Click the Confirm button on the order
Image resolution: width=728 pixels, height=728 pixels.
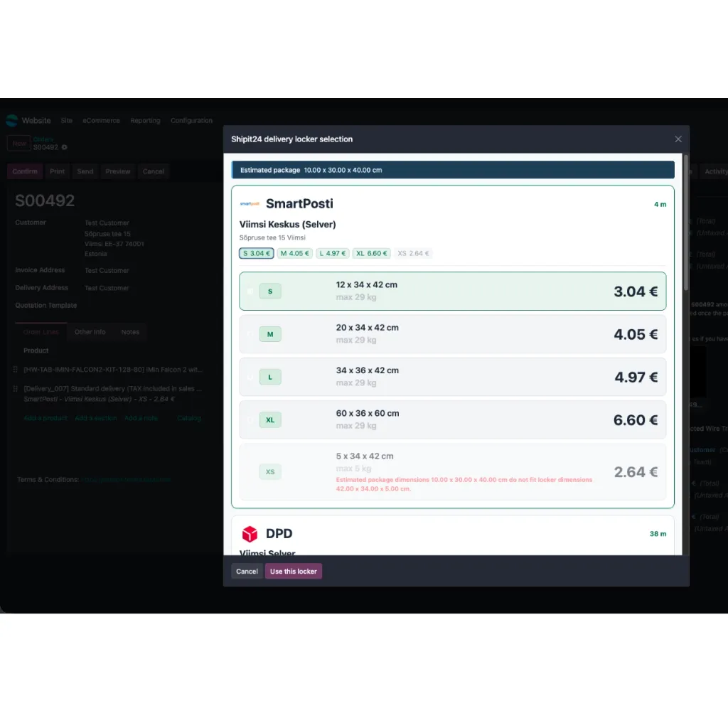[x=25, y=171]
